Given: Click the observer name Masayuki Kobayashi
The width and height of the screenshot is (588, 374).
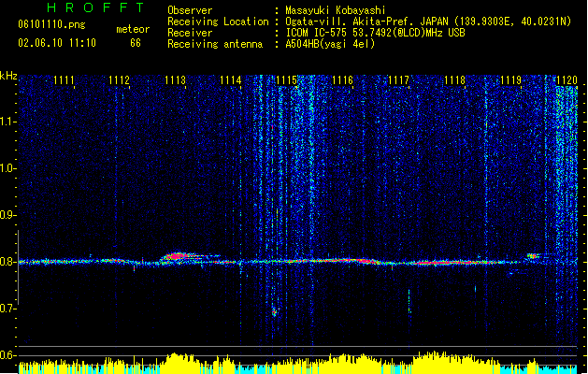Looking at the screenshot, I should point(336,10).
